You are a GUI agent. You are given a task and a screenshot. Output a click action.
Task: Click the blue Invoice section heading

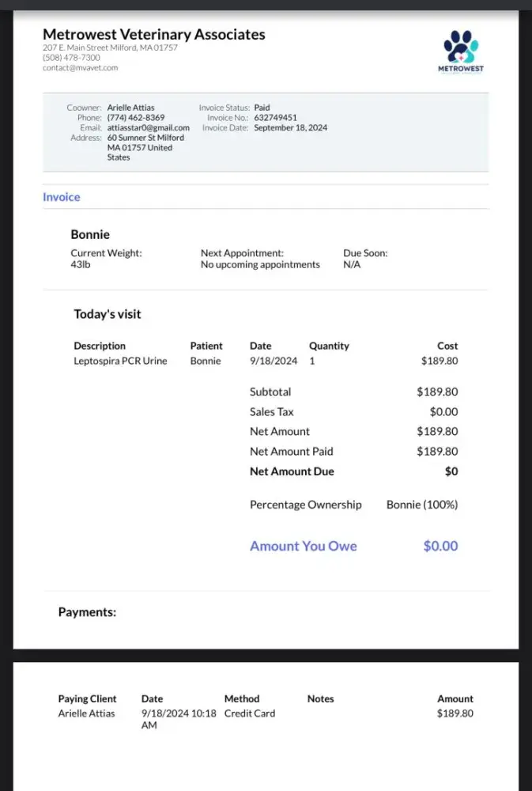click(x=62, y=197)
